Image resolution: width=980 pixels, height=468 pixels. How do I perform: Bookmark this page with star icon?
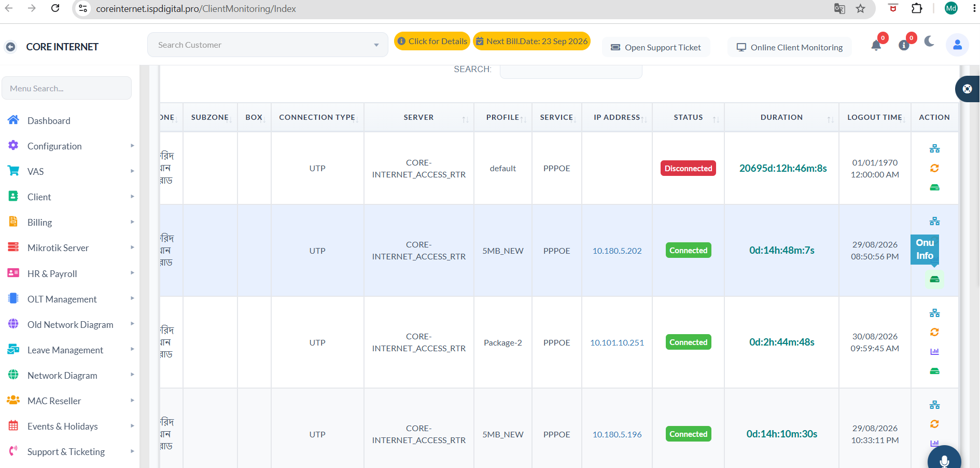coord(860,9)
